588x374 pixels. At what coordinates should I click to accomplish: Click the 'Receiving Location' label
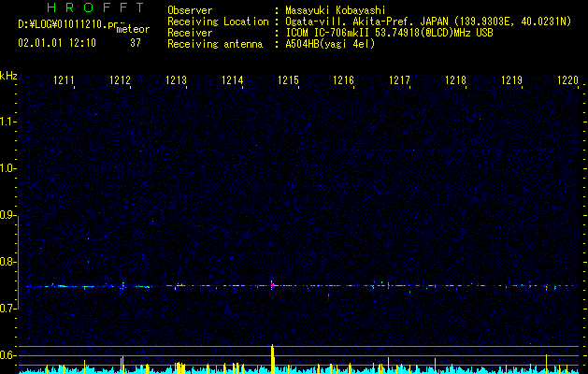coord(218,22)
